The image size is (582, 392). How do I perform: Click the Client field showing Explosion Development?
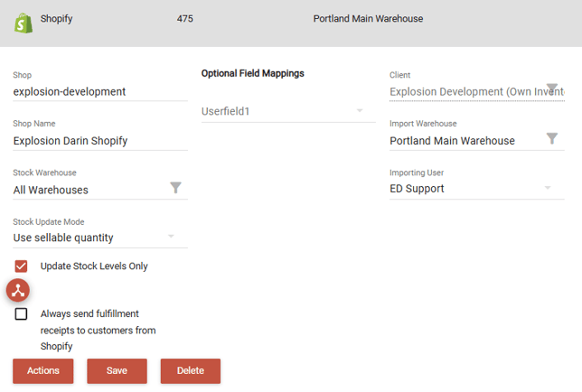(x=465, y=91)
